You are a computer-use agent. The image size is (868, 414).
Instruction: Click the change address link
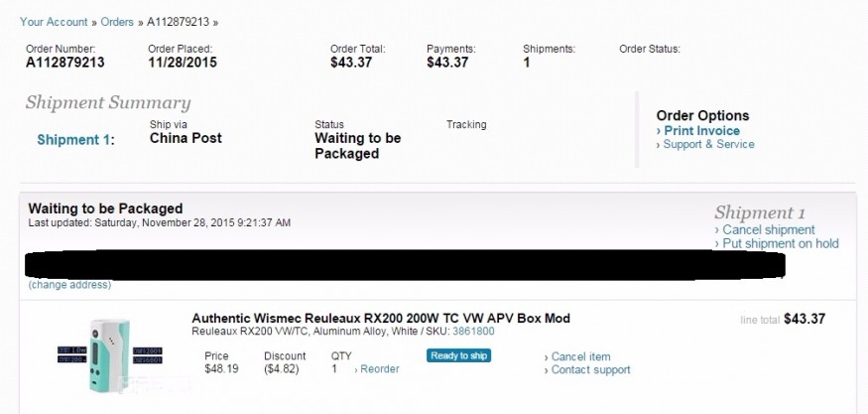point(69,285)
